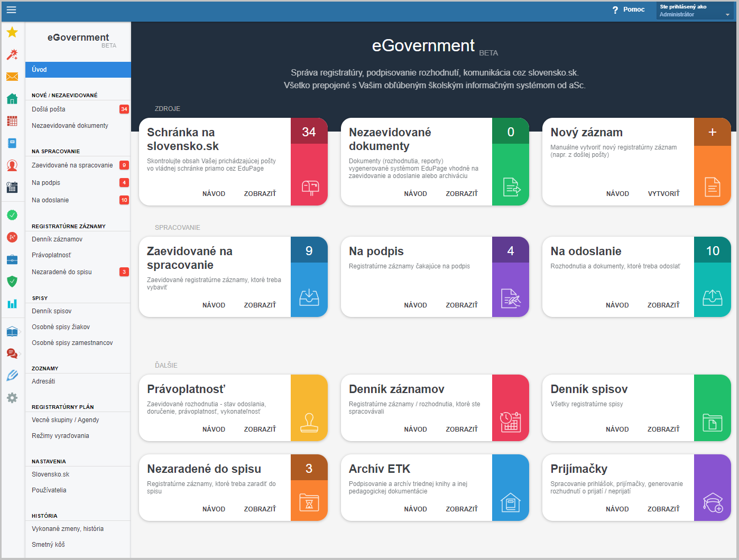This screenshot has width=739, height=560.
Task: Click VYTVORIŤ on Nový záznam card
Action: point(663,194)
